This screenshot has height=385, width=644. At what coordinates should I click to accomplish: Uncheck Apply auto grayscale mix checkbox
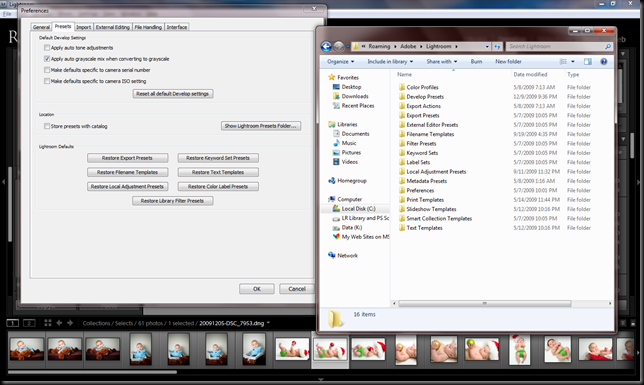coord(47,59)
